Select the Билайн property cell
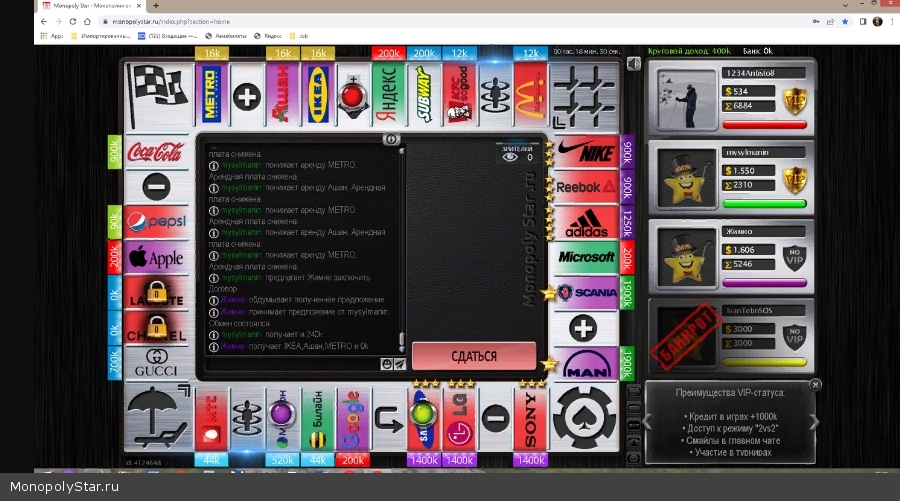Image resolution: width=900 pixels, height=501 pixels. pyautogui.click(x=317, y=419)
